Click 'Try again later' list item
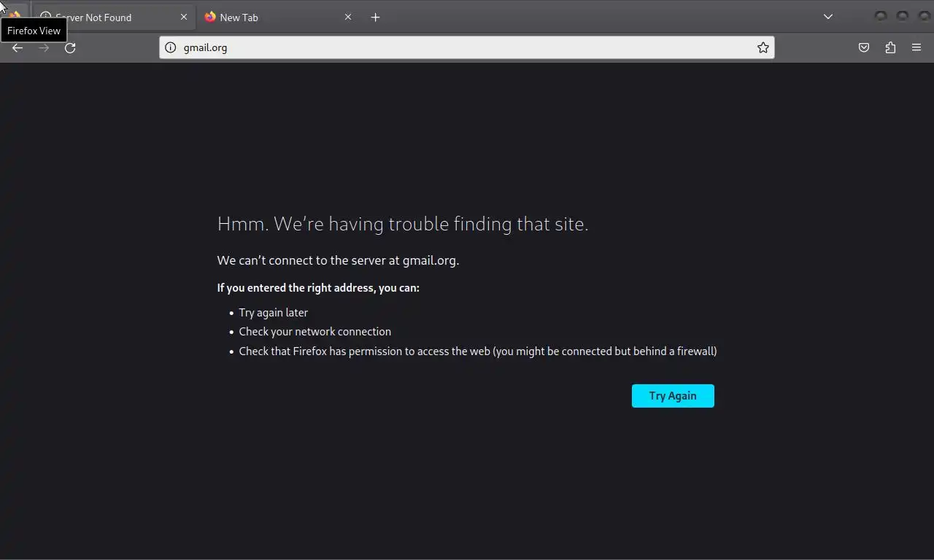934x560 pixels. click(x=274, y=313)
